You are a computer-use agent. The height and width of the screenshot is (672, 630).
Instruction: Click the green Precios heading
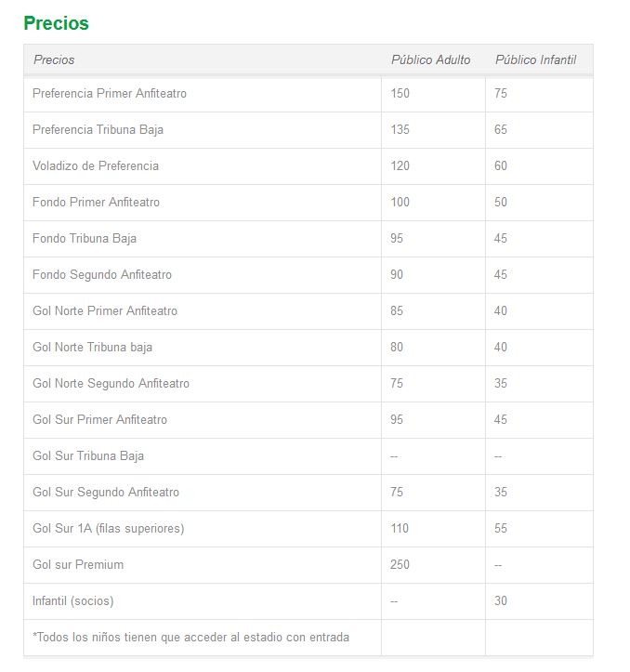coord(56,23)
